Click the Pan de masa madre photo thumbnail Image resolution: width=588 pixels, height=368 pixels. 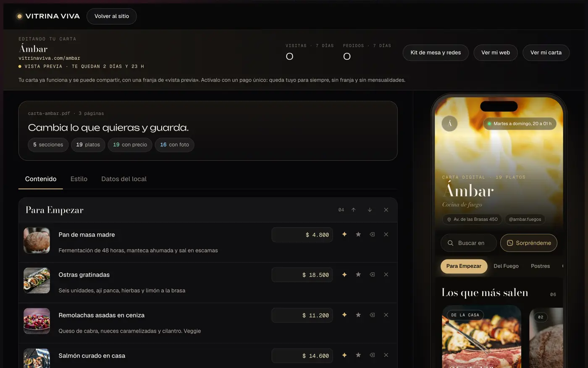click(37, 241)
